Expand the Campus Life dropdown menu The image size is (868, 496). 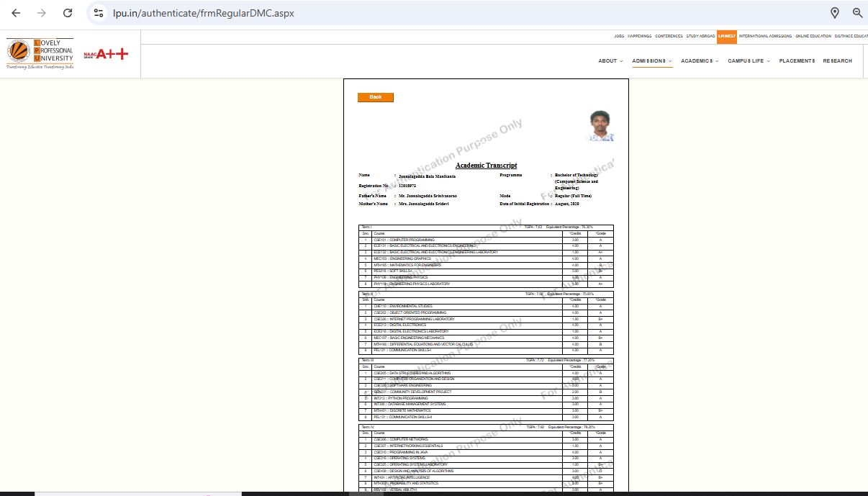tap(749, 61)
